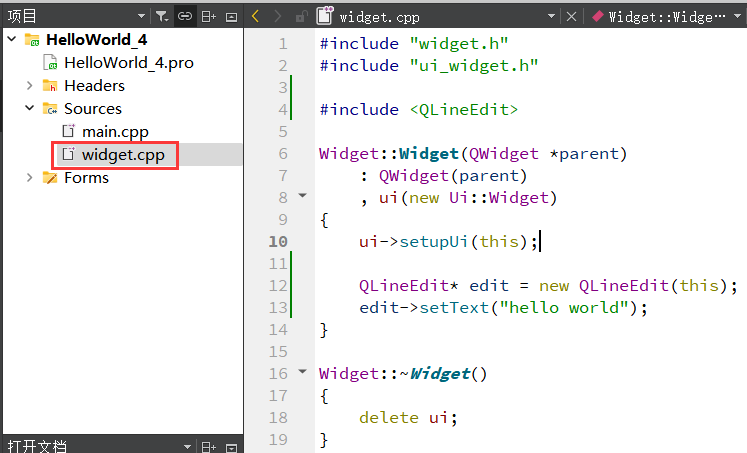Fold the destructor block at line 16
The height and width of the screenshot is (453, 747).
coord(303,371)
